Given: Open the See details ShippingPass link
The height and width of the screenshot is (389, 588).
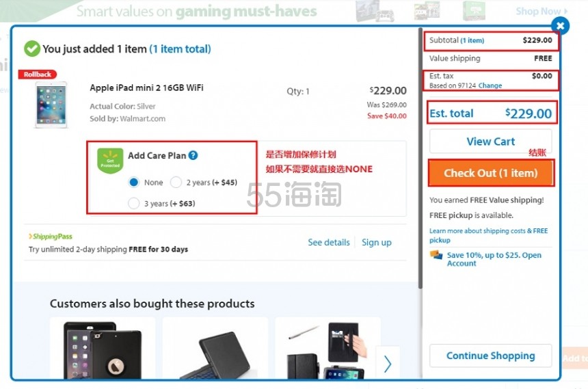Looking at the screenshot, I should pyautogui.click(x=329, y=242).
